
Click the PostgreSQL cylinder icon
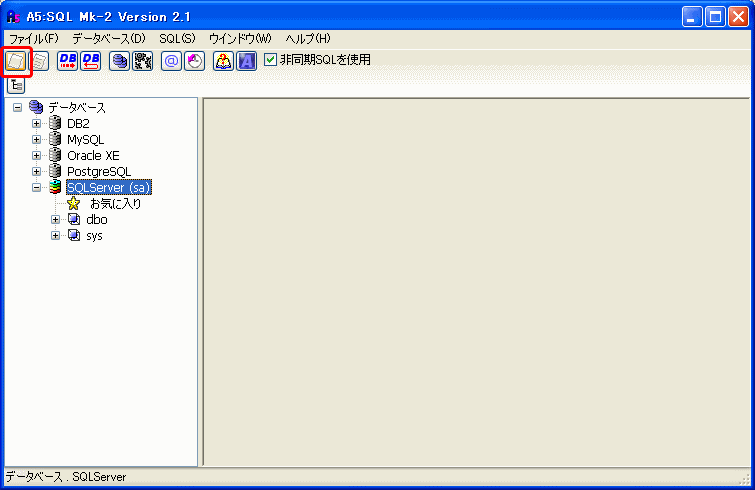(x=55, y=171)
